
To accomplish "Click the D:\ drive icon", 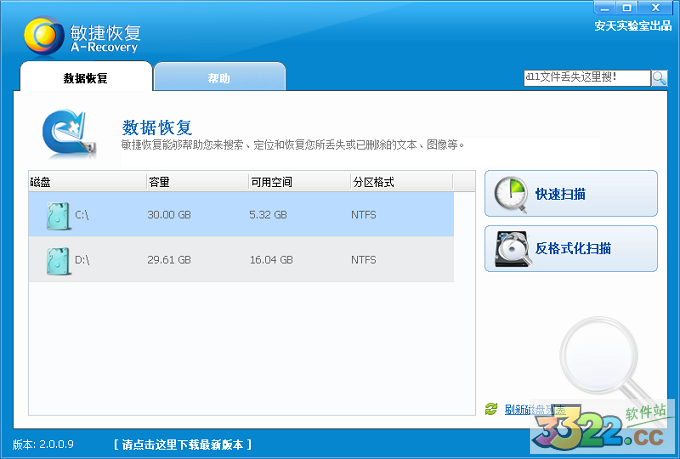I will point(59,260).
